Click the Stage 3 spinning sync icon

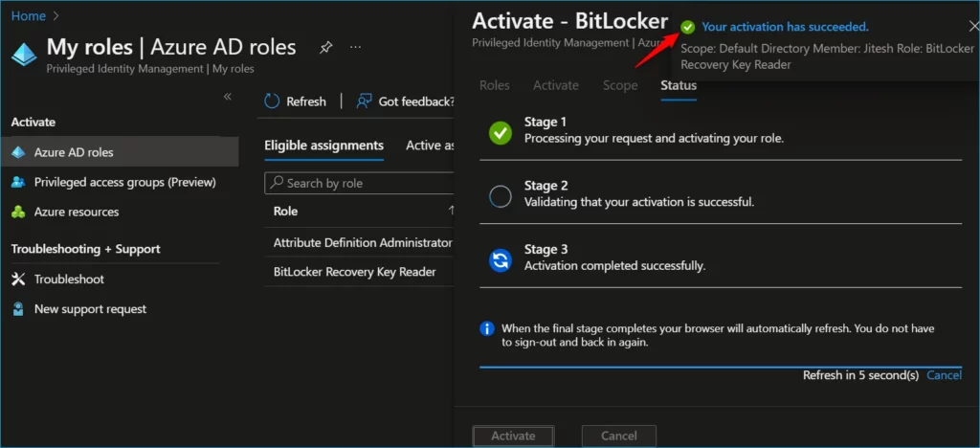(x=500, y=260)
